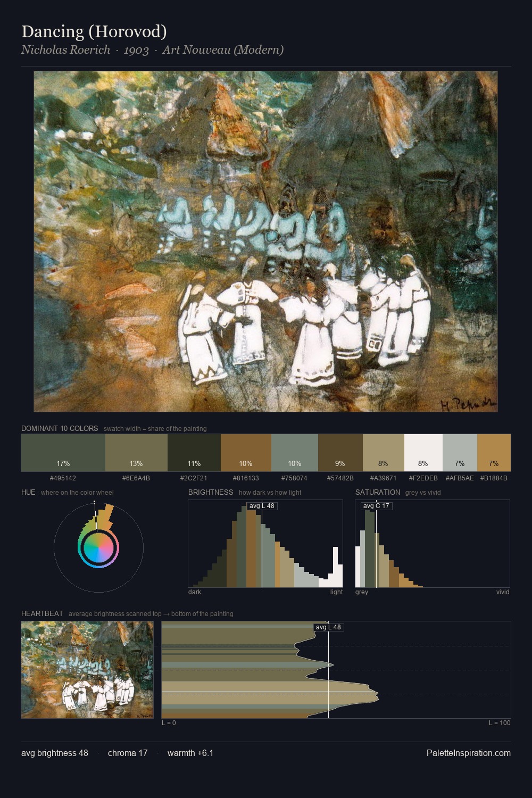
Task: Click the PaletteInspiration.com link
Action: (469, 753)
